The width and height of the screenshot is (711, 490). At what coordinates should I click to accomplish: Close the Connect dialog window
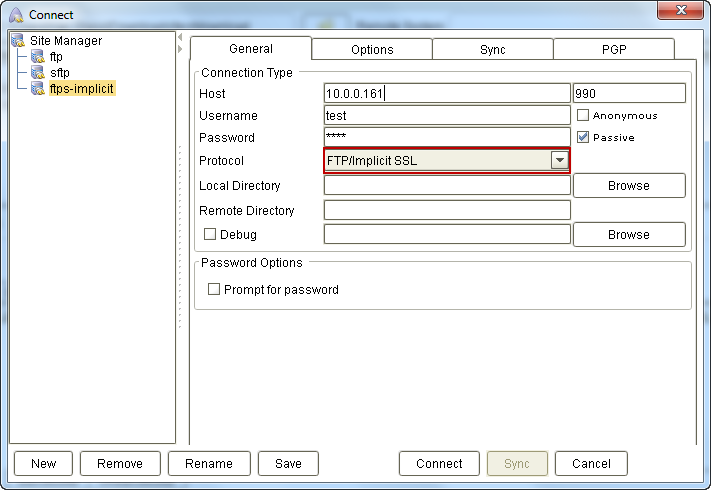pyautogui.click(x=680, y=10)
